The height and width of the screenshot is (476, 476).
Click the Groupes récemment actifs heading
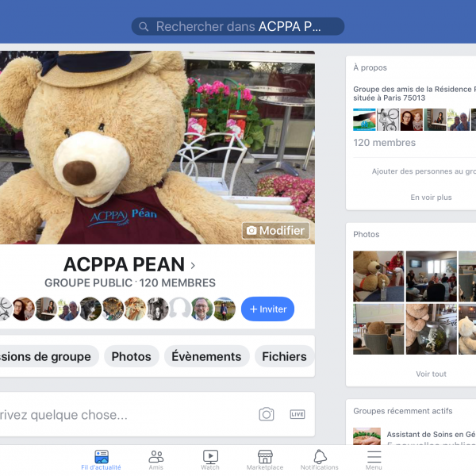(402, 411)
